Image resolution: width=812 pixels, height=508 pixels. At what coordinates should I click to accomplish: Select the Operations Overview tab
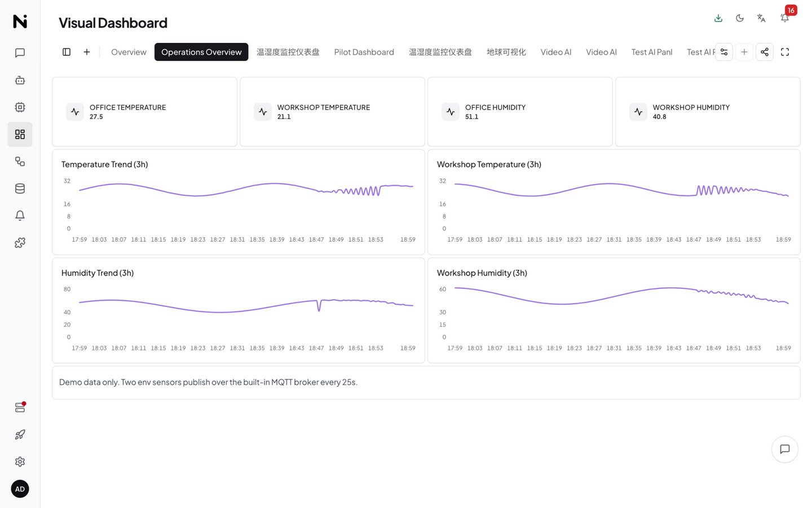[201, 52]
